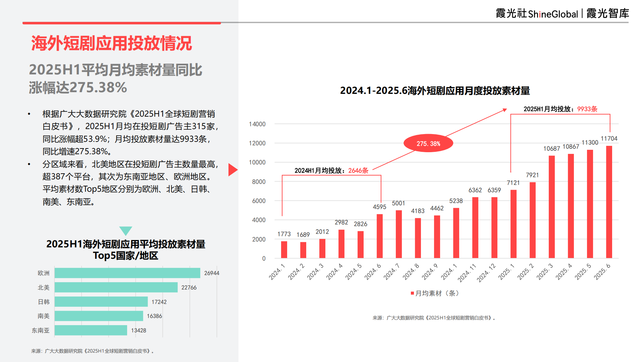Select the heading 海外短剧应用投放情况
Screen dimensions: 644x362
click(112, 43)
